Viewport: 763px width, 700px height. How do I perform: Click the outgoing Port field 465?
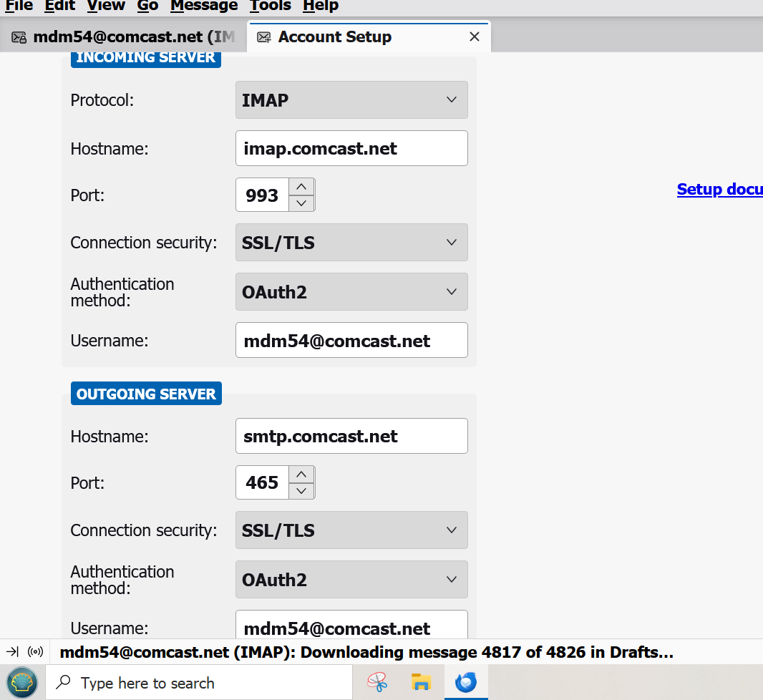263,482
